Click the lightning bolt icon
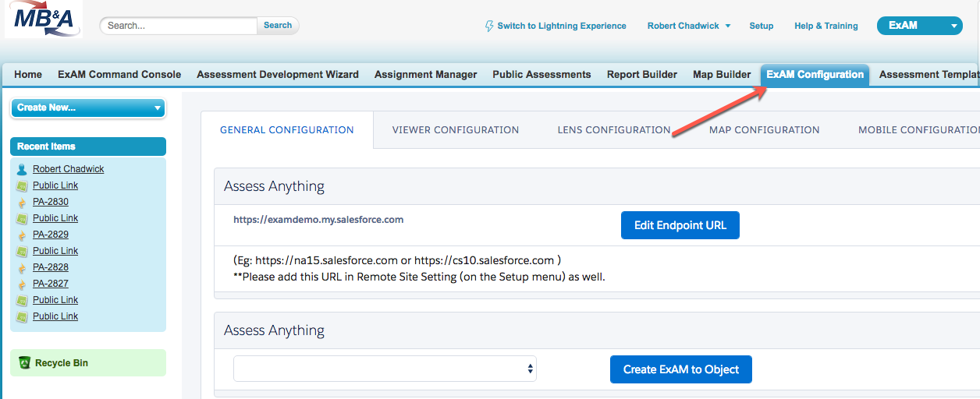 click(x=489, y=26)
